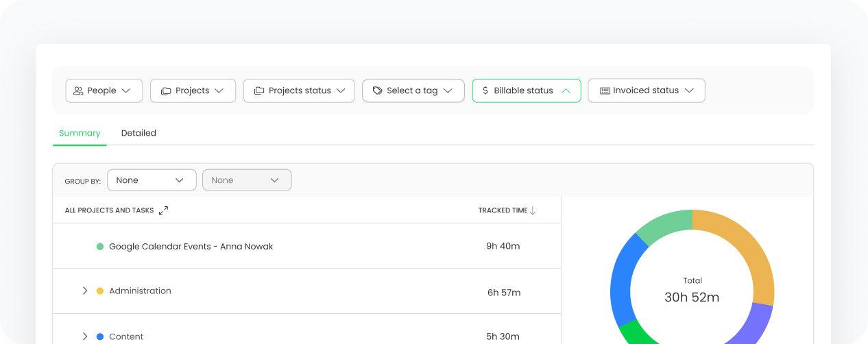Click the 6h 57m tracked time value

(504, 293)
